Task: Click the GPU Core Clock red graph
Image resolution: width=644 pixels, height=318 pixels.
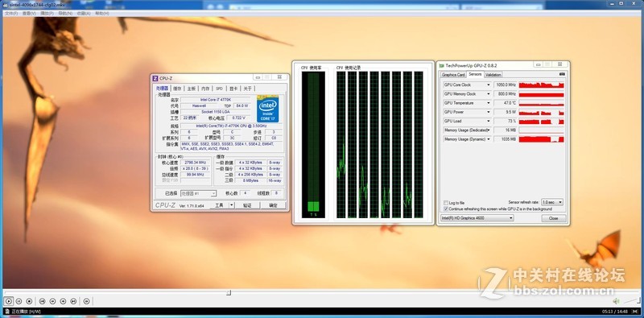Action: point(541,85)
